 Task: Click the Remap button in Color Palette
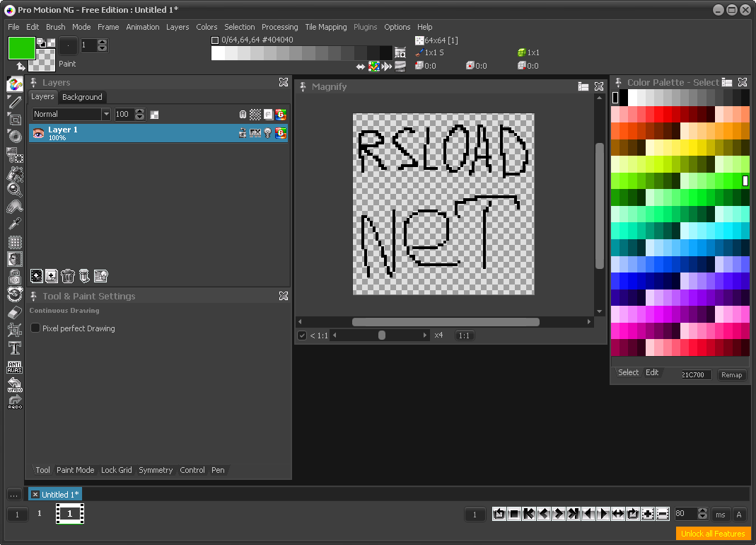point(731,374)
